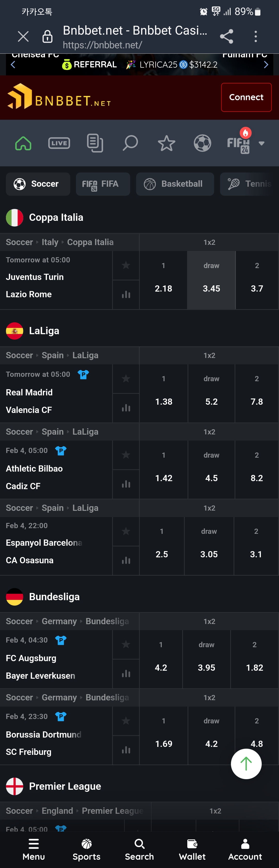Advance promo banner with right chevron
The width and height of the screenshot is (279, 868).
pos(266,65)
